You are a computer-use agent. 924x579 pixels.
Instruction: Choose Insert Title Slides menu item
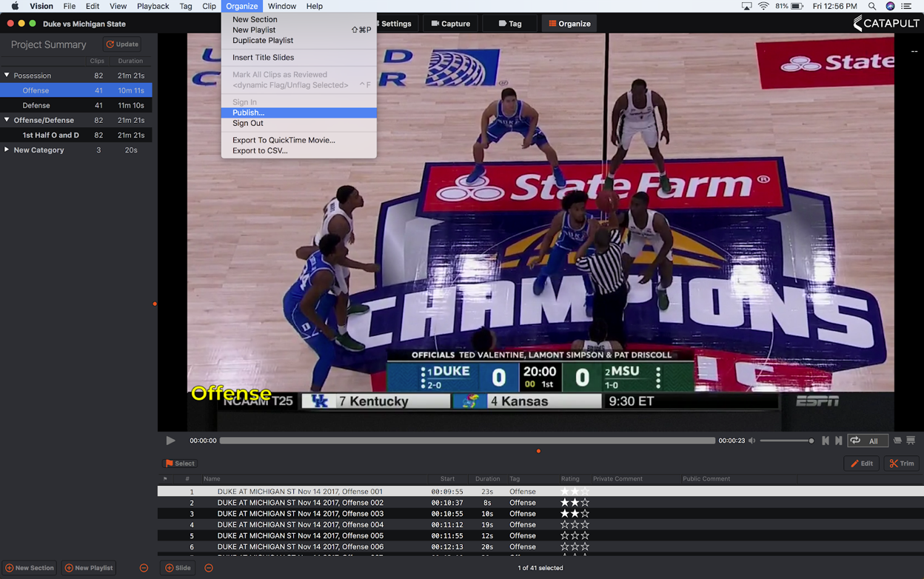(298, 57)
